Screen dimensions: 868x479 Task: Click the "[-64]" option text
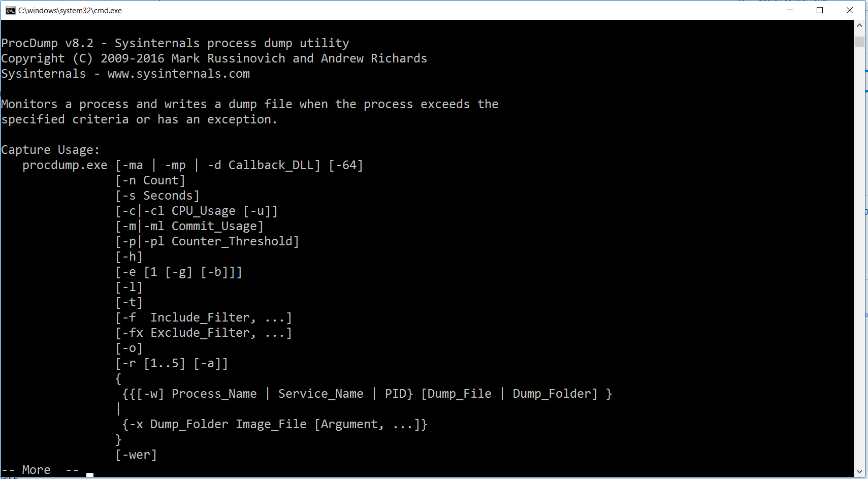coord(346,165)
